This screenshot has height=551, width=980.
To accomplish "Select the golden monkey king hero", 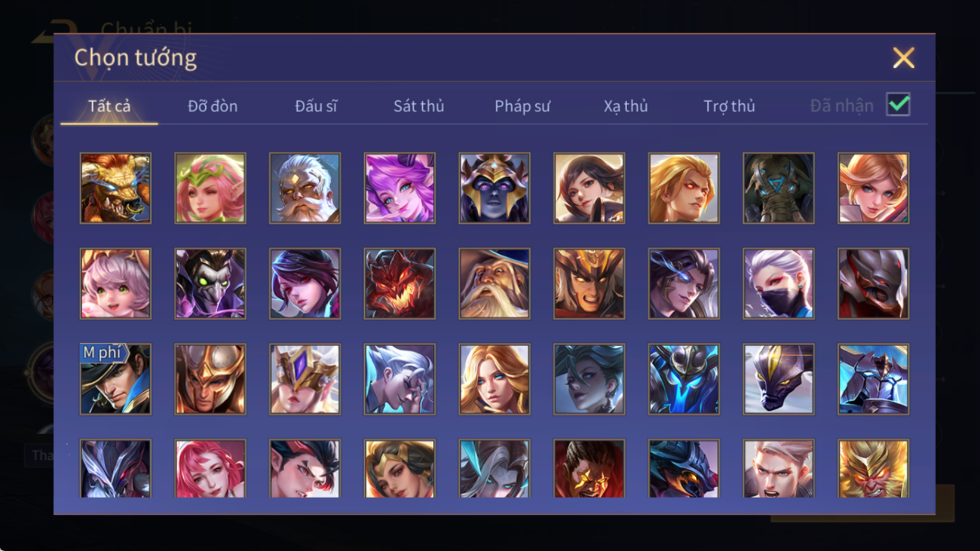I will (873, 469).
